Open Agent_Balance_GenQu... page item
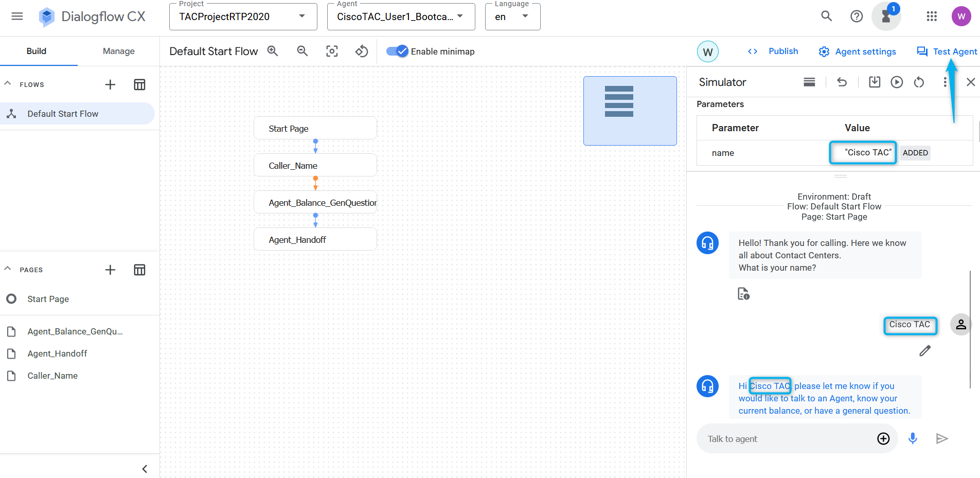 tap(80, 331)
